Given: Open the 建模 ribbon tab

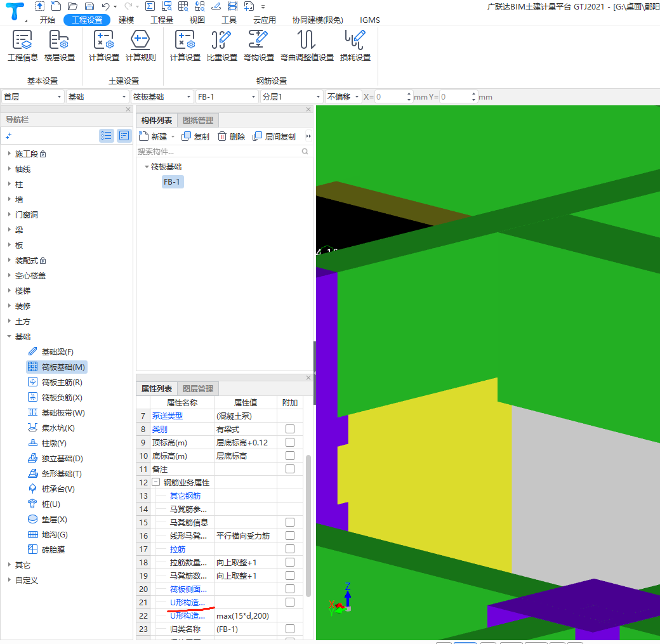Looking at the screenshot, I should click(126, 20).
